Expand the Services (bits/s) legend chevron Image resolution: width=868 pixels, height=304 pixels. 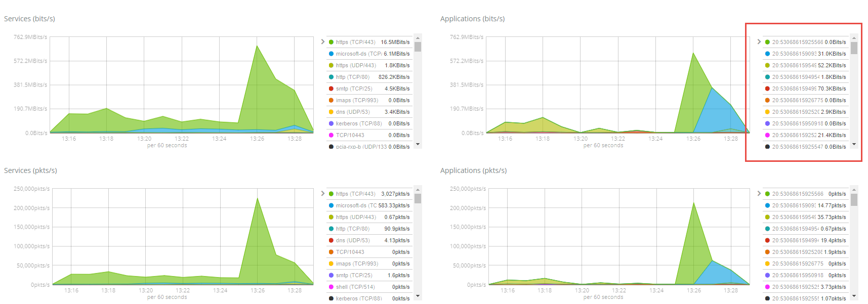pyautogui.click(x=323, y=42)
